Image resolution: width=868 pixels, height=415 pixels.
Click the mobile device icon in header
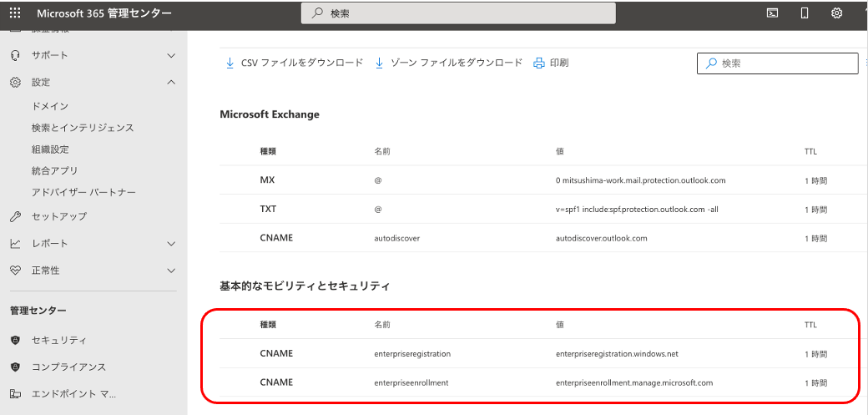tap(805, 13)
